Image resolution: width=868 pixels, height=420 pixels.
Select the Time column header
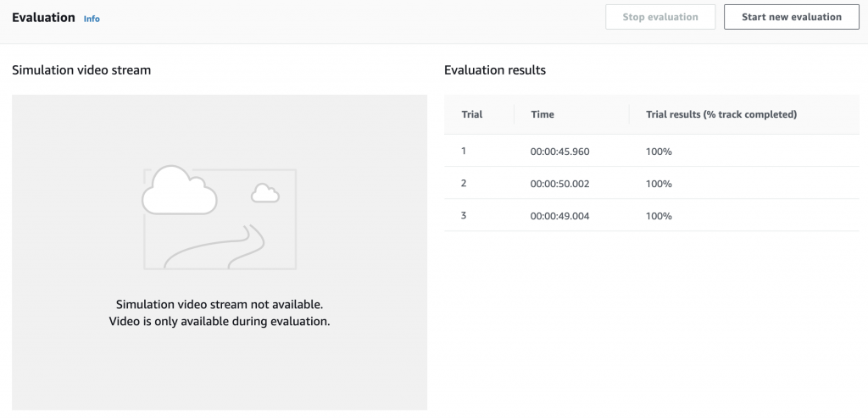click(x=542, y=114)
